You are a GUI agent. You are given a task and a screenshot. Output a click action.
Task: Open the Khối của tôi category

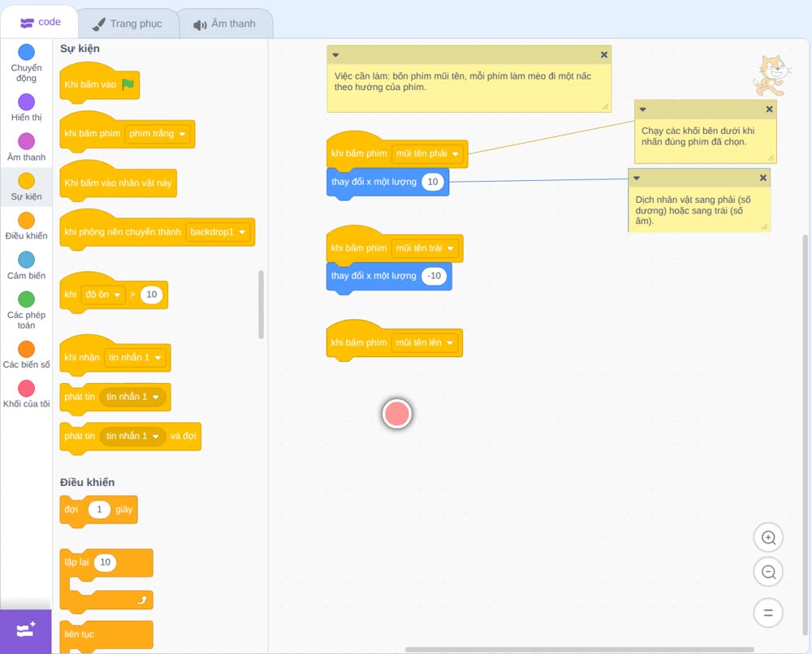[27, 394]
